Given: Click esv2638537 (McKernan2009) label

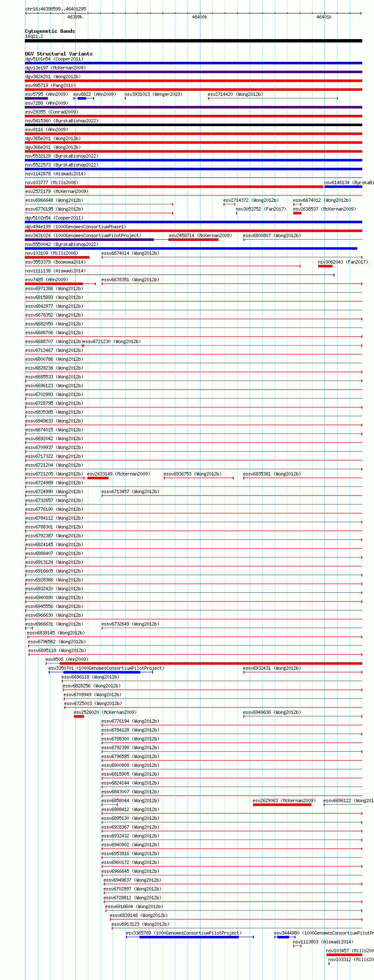Looking at the screenshot, I should [324, 209].
